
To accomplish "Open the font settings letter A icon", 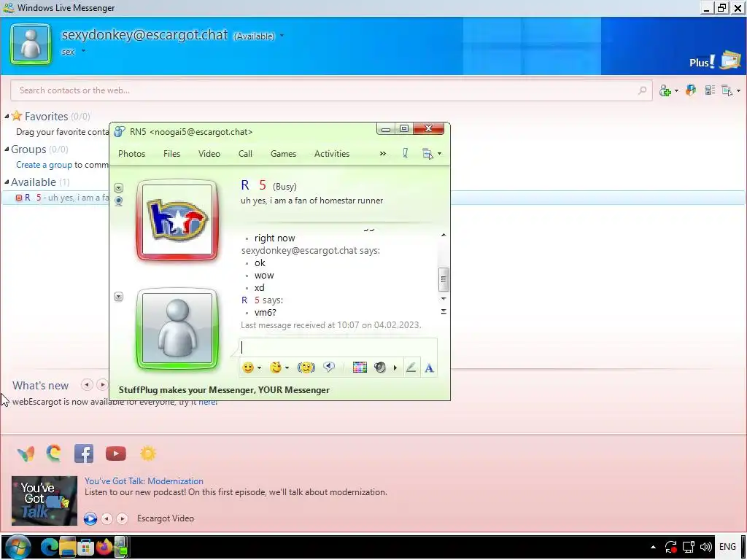I will [429, 368].
